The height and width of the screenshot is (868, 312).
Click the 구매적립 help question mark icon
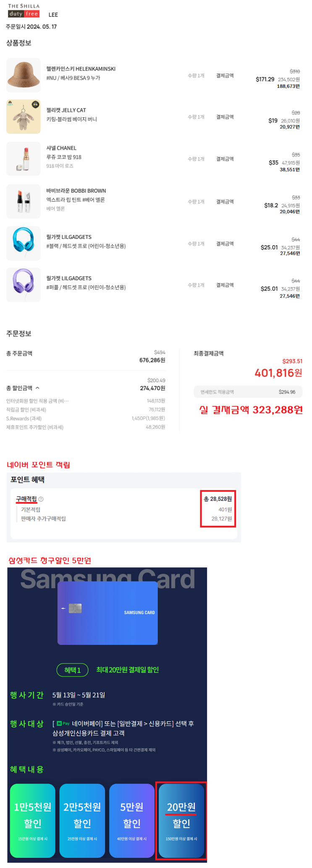tap(41, 499)
